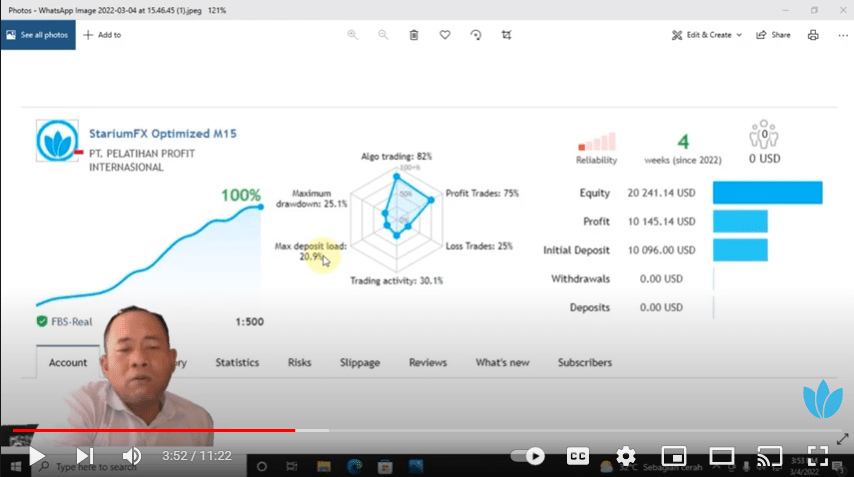Zoom in on the photo
The height and width of the screenshot is (477, 854).
[x=352, y=35]
